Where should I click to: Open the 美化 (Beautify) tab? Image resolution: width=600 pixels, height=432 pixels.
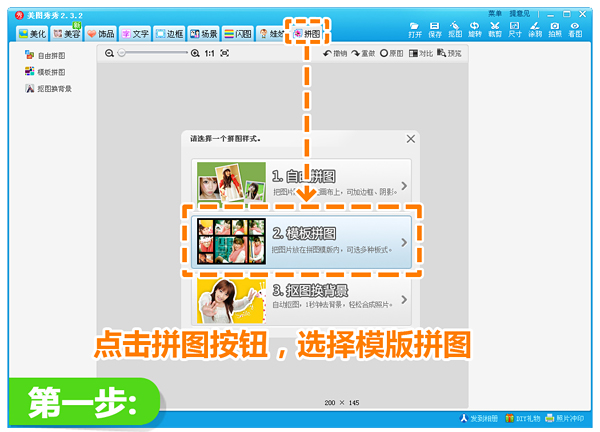point(32,34)
